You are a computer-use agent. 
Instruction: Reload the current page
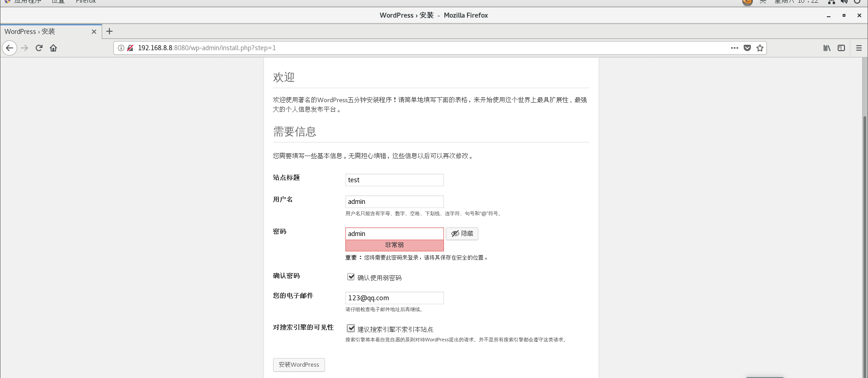(39, 48)
